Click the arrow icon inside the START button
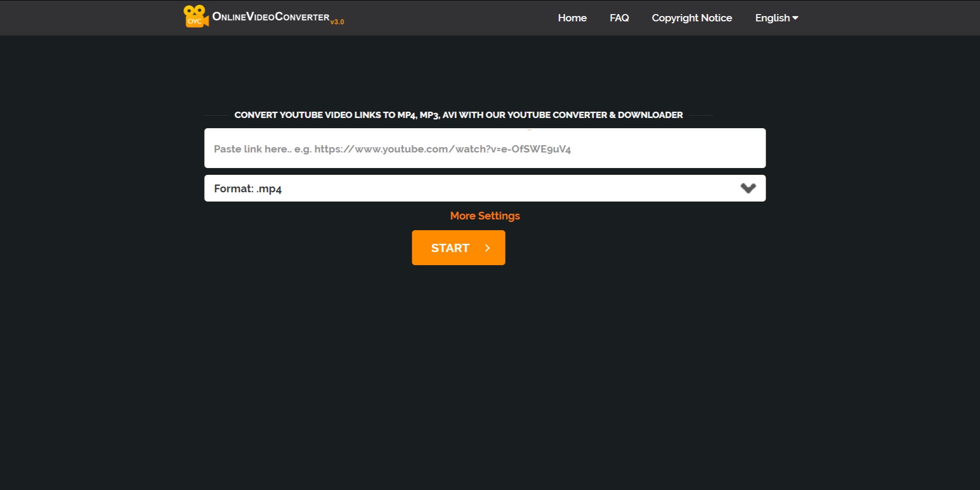Screen dimensions: 980x490 click(x=487, y=248)
